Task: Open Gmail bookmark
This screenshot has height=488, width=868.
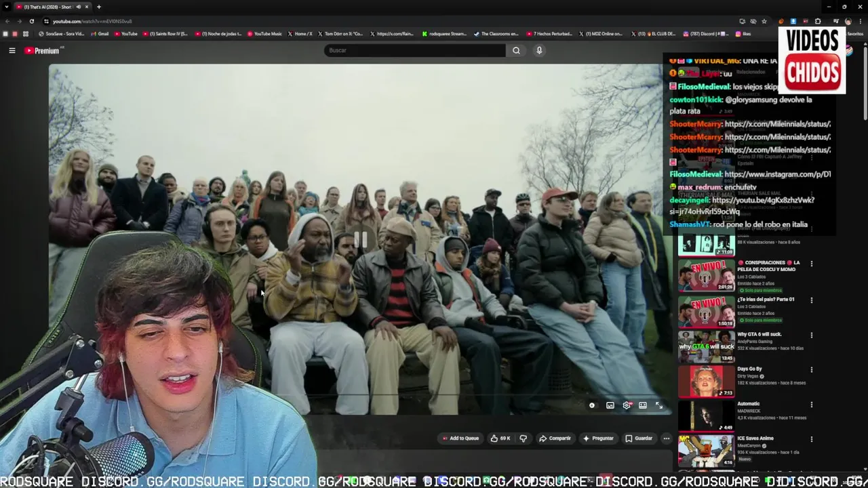Action: [x=100, y=34]
